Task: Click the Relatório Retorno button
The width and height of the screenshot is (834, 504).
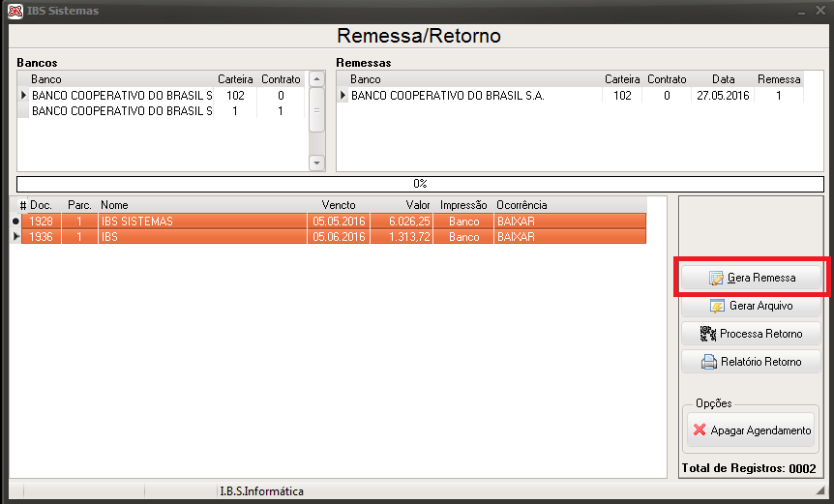Action: [751, 362]
